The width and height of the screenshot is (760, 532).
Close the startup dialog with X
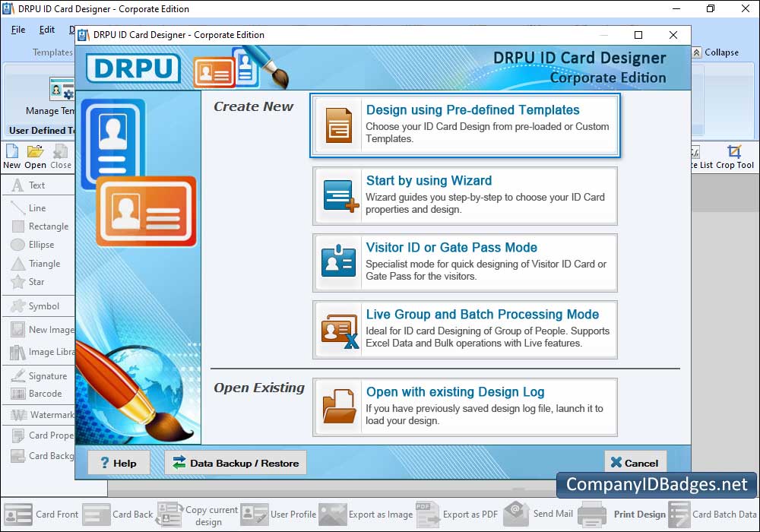pos(673,35)
